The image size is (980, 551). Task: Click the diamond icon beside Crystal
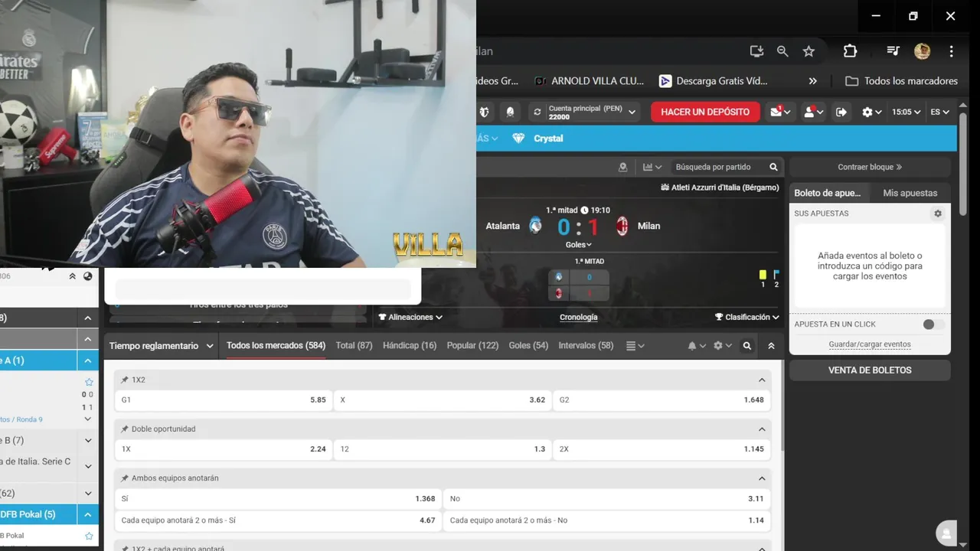[x=518, y=139]
